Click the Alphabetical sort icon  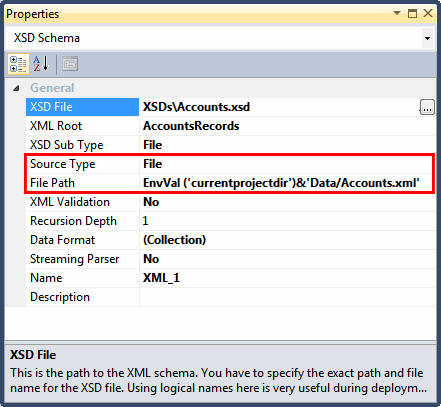pyautogui.click(x=41, y=64)
